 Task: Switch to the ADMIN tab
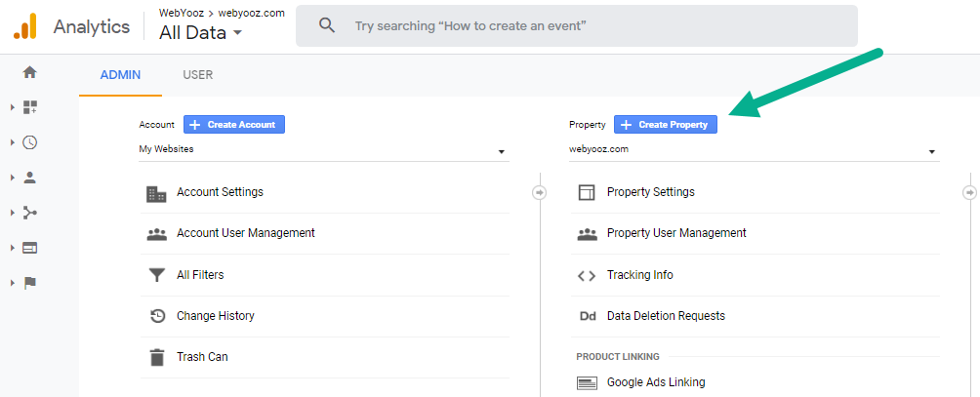(x=120, y=75)
